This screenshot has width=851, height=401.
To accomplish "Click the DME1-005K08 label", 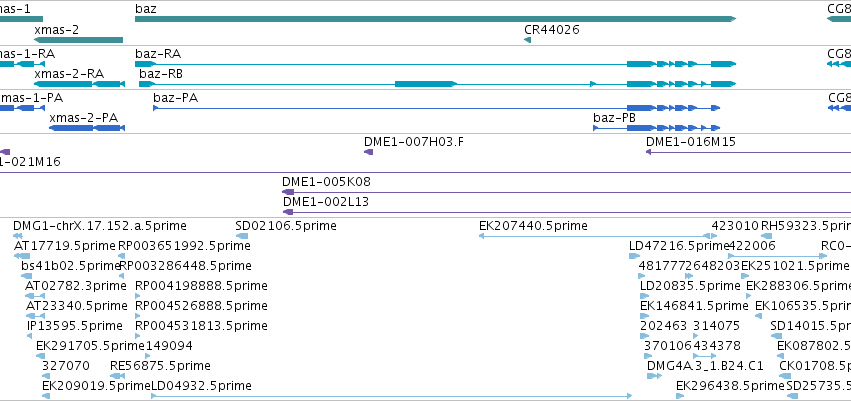I will coord(327,182).
